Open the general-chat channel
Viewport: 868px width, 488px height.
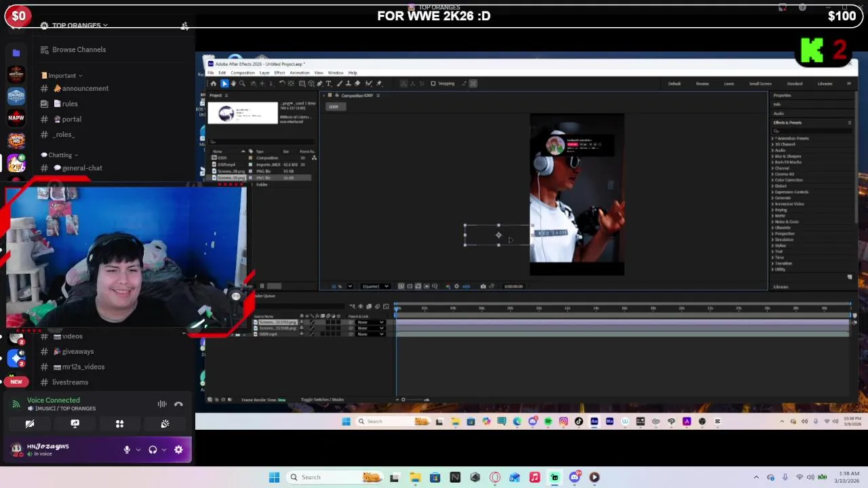tap(82, 168)
